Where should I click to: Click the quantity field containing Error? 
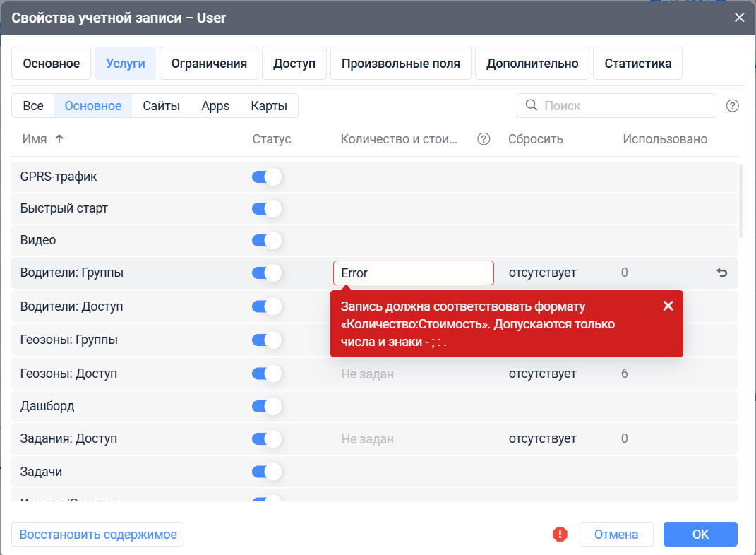coord(413,273)
